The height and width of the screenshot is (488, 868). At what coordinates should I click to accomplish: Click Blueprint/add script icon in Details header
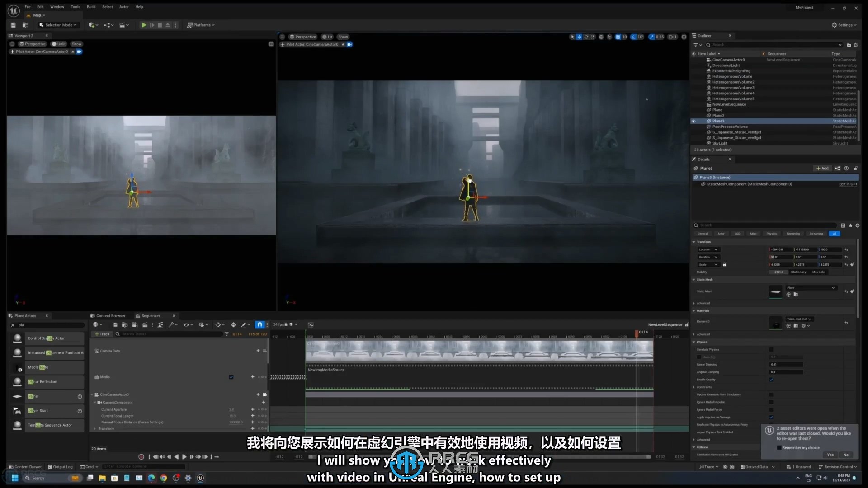[837, 168]
